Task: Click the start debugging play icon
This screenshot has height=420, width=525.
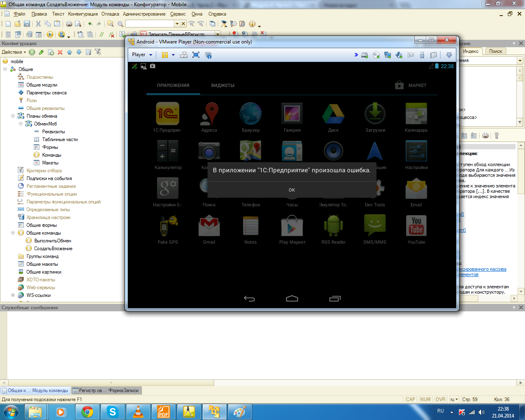Action: click(50, 34)
